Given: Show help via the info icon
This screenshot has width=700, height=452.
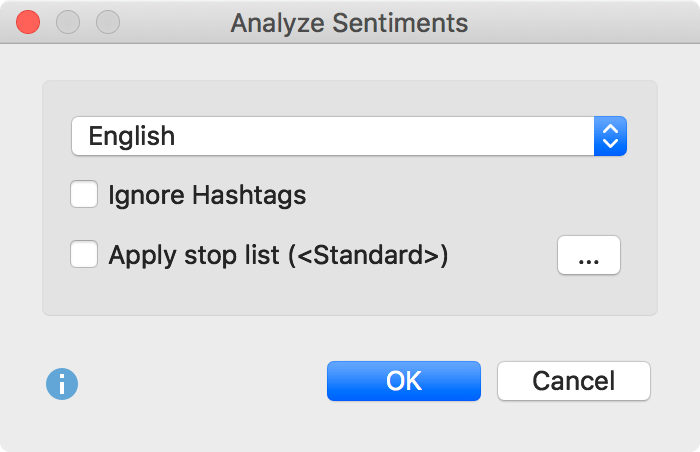Looking at the screenshot, I should point(62,383).
